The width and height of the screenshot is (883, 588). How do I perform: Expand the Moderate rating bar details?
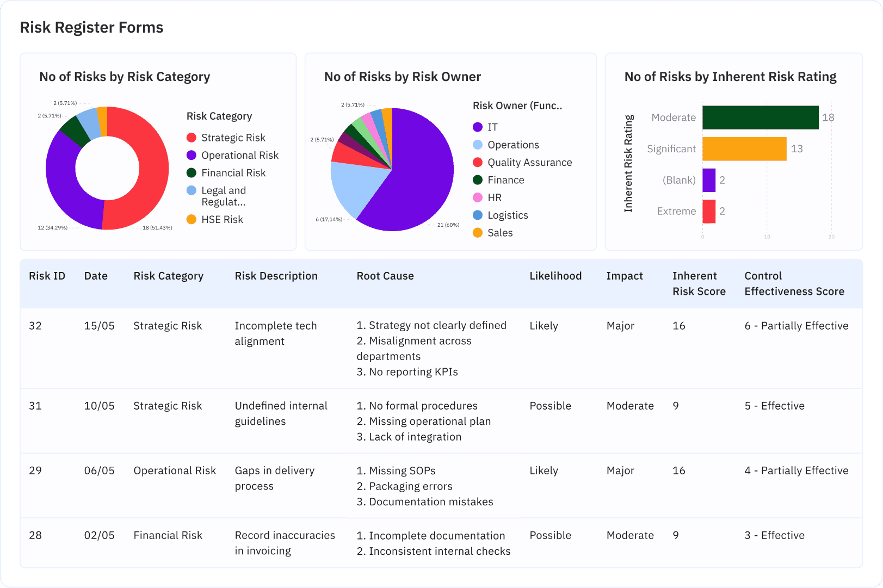pos(759,117)
